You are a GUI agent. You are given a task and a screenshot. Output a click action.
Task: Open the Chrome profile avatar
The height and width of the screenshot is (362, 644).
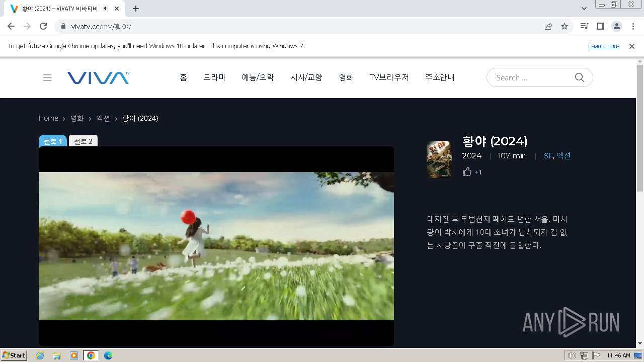tap(617, 26)
